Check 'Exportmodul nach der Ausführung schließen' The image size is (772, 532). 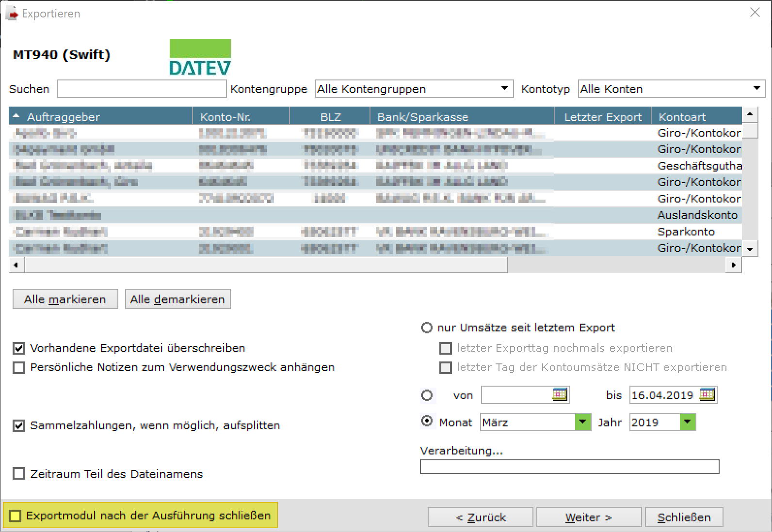16,516
